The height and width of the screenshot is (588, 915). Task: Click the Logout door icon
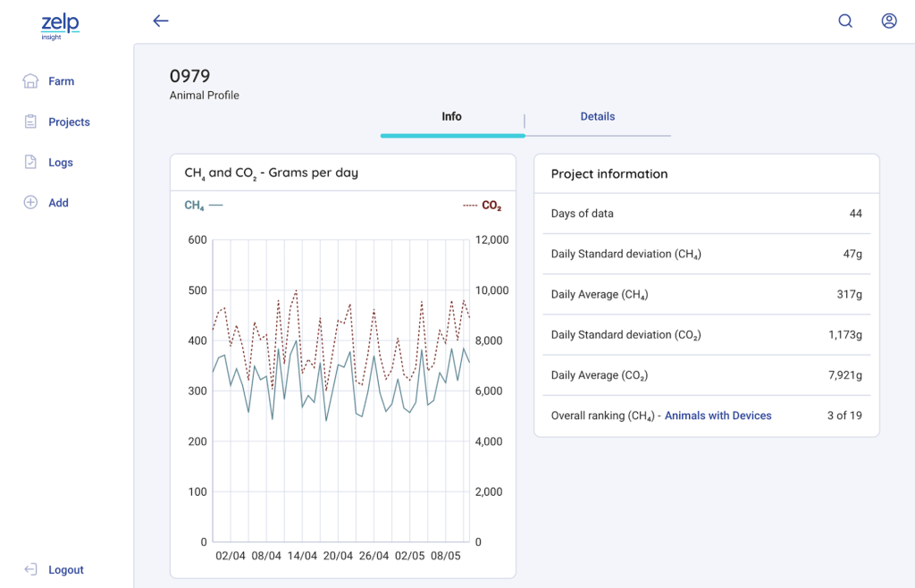click(x=30, y=569)
